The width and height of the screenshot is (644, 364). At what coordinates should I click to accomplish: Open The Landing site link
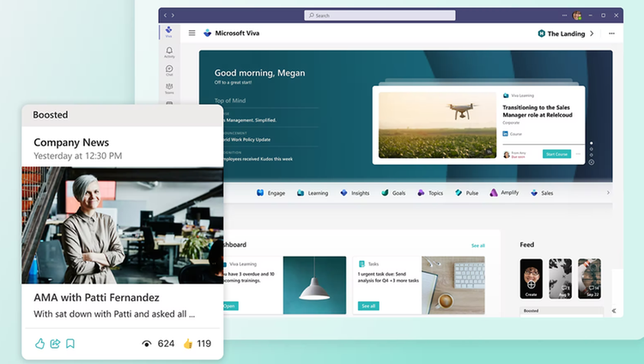pos(562,33)
